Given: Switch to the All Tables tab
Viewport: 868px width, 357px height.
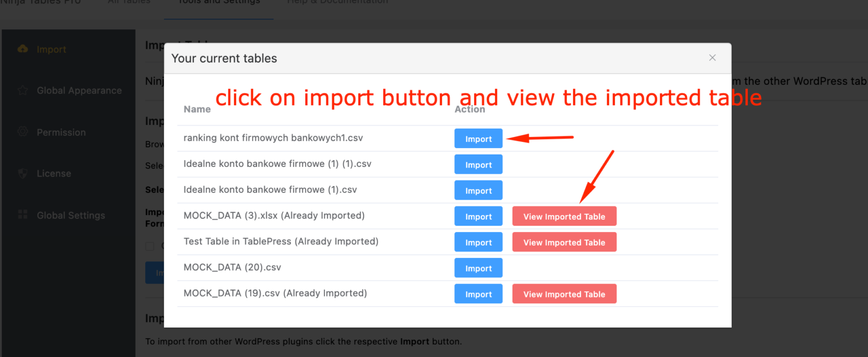Looking at the screenshot, I should point(129,3).
